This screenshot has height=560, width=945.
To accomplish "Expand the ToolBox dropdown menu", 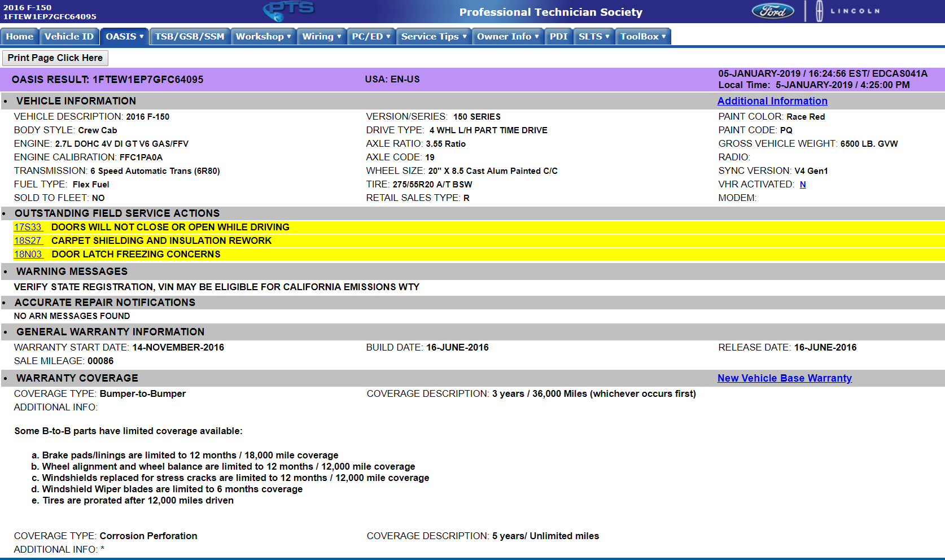I will (x=643, y=37).
